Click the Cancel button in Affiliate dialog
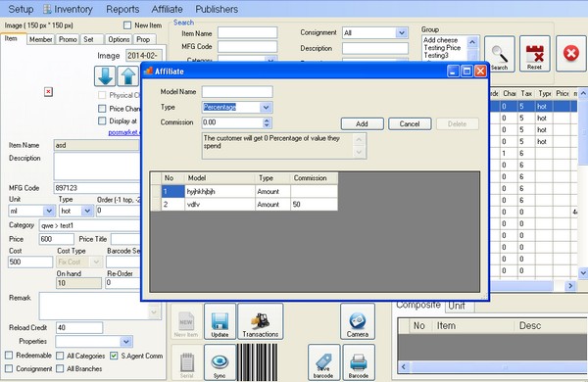This screenshot has width=588, height=382. tap(410, 123)
